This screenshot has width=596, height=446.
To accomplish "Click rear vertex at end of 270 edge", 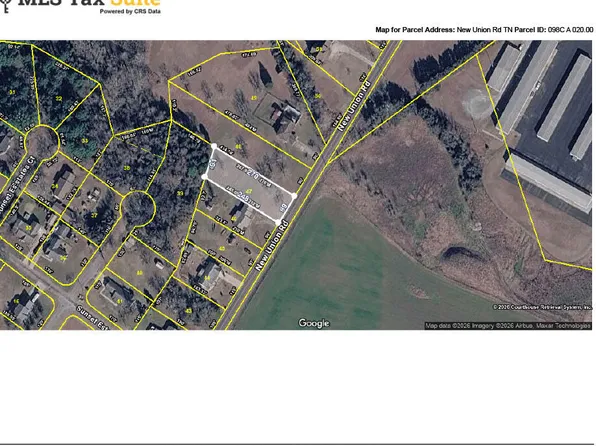I will [214, 146].
